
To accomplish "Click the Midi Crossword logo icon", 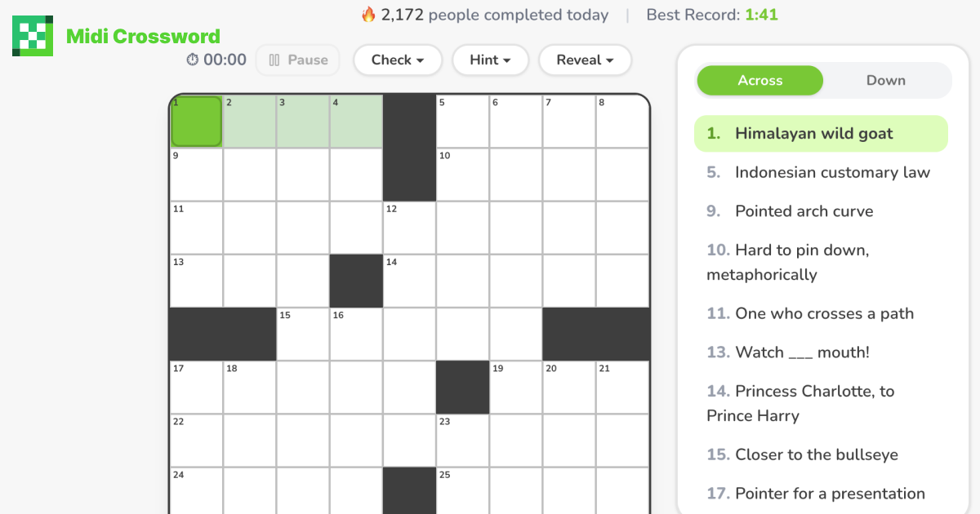I will coord(31,36).
